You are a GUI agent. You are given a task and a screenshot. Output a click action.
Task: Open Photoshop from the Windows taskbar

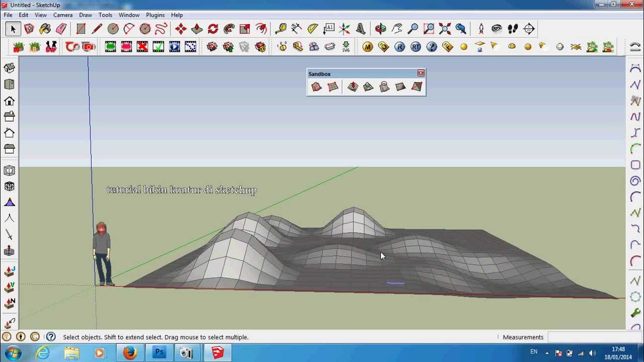(x=159, y=353)
